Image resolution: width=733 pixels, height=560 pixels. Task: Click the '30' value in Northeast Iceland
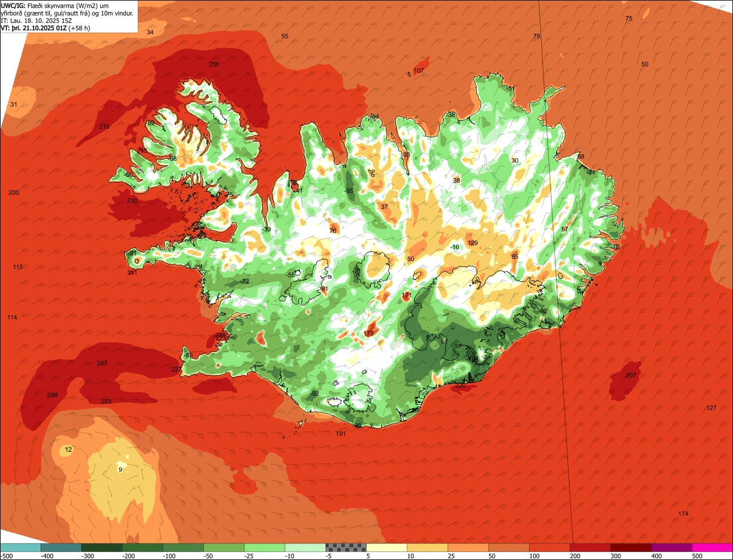[515, 160]
